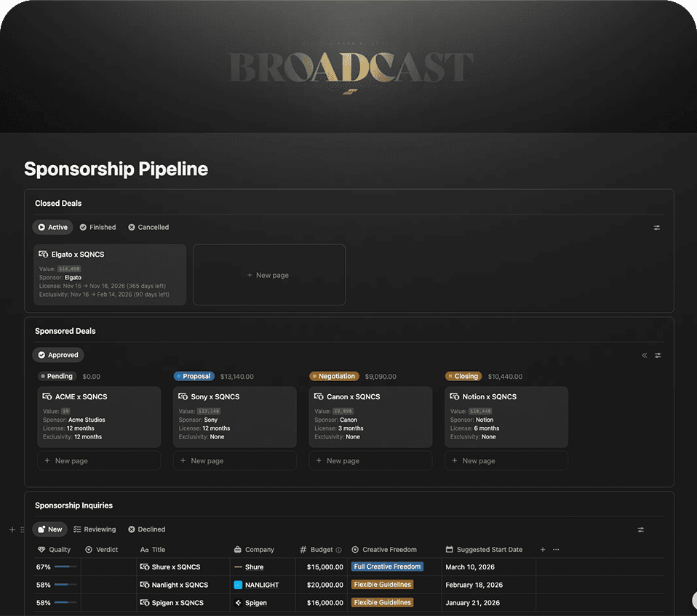Click the handshake icon on ACME x SQNCS
This screenshot has width=697, height=616.
point(47,396)
